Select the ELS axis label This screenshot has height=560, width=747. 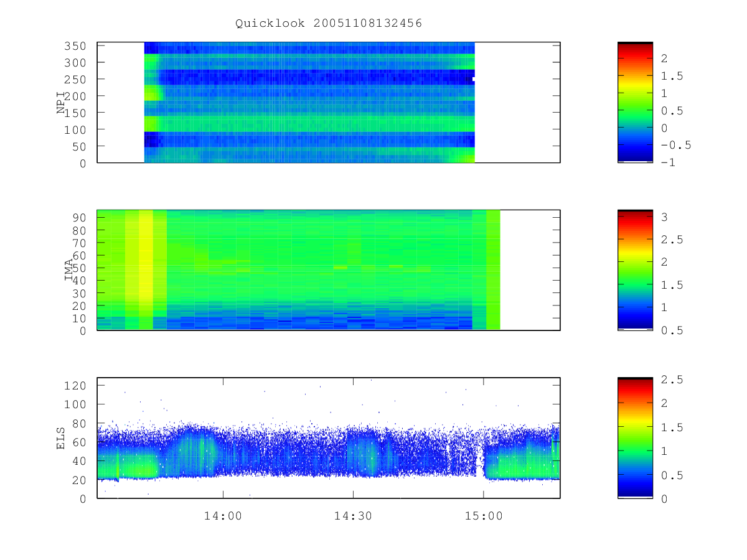61,438
